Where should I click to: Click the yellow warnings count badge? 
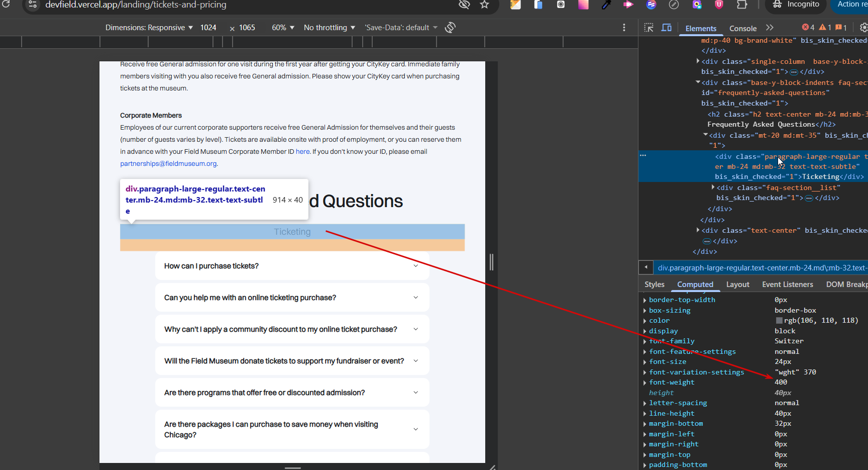click(825, 27)
